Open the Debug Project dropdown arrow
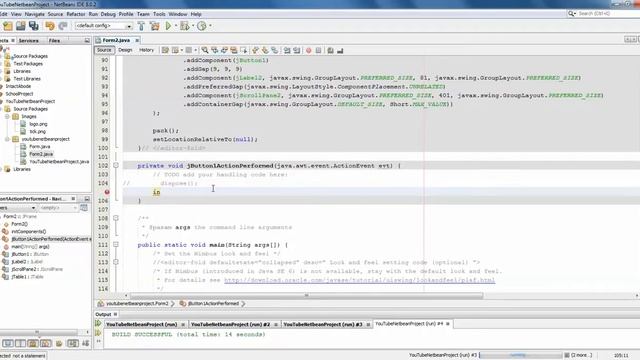 (x=193, y=26)
